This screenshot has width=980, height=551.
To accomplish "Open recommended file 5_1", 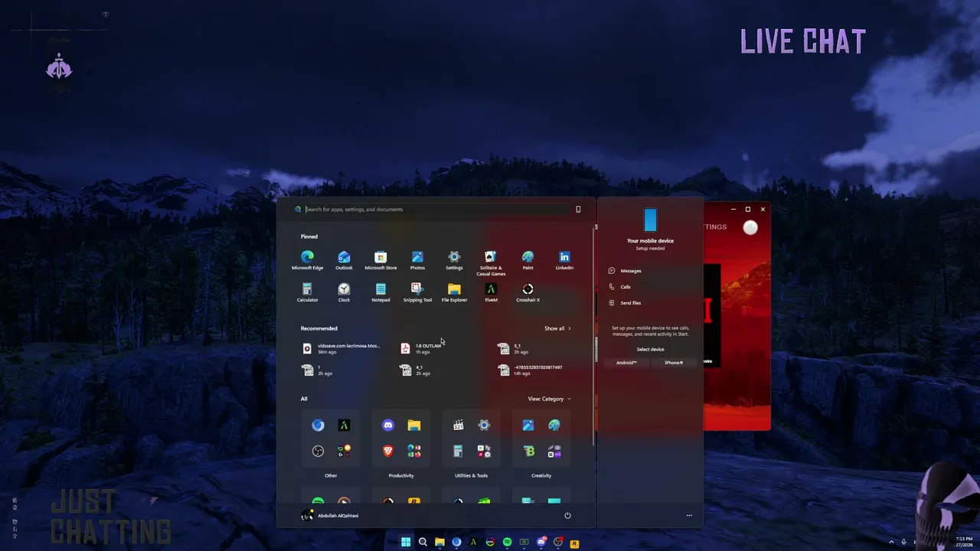I will pyautogui.click(x=514, y=348).
